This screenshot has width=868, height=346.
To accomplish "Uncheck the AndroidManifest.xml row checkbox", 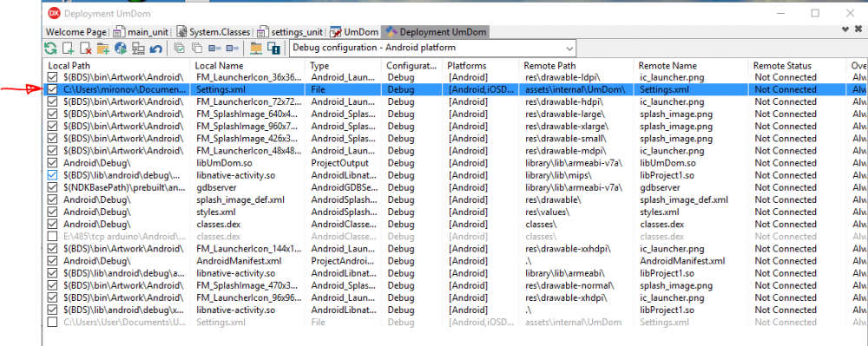I will [x=52, y=261].
